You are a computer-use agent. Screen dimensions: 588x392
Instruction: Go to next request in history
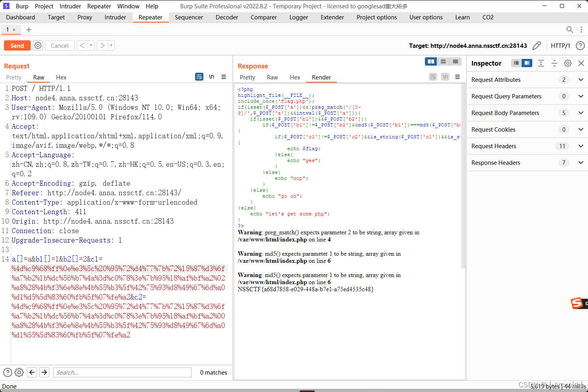point(103,45)
